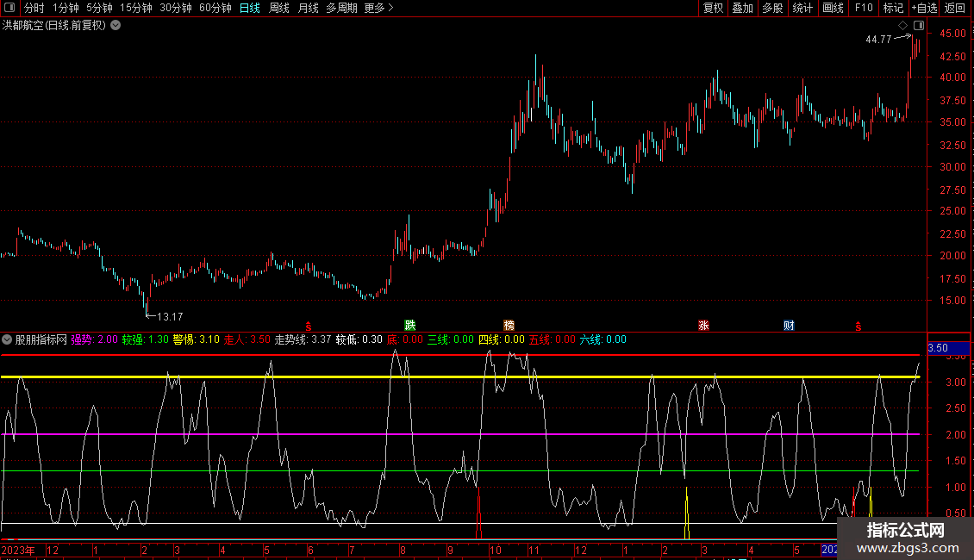The width and height of the screenshot is (974, 560).
Task: Select the 5分钟 period tab
Action: [x=99, y=8]
